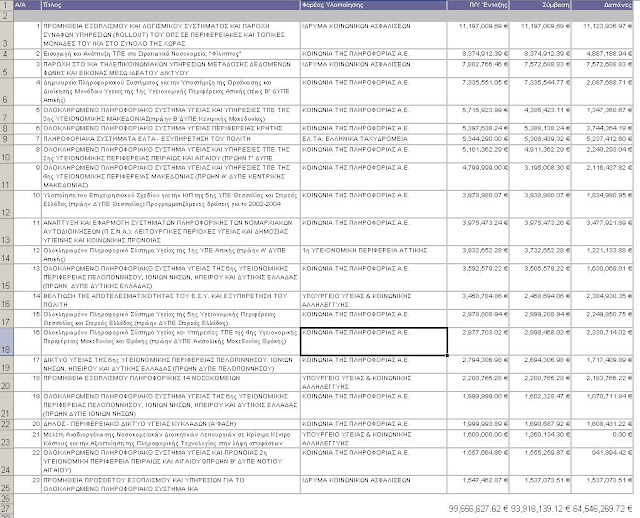This screenshot has height=518, width=640.
Task: Select Σύμβαση amount 5,308,439.32 € of project 7
Action: pos(540,139)
